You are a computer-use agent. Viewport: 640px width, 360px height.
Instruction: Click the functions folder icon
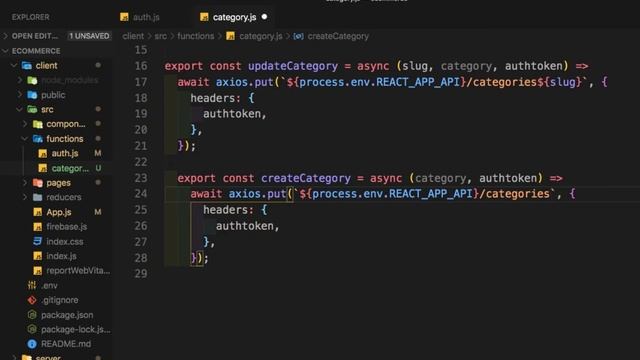tap(38, 139)
